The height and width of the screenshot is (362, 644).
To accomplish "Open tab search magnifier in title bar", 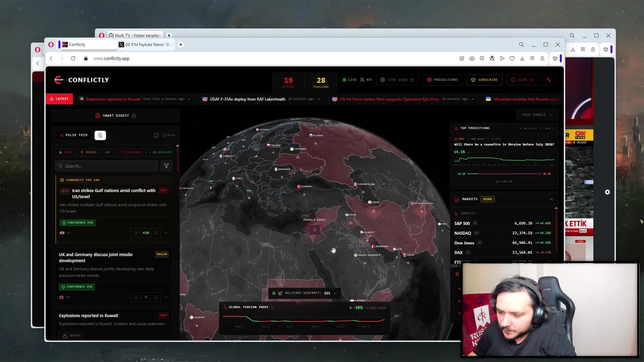I will click(x=522, y=45).
